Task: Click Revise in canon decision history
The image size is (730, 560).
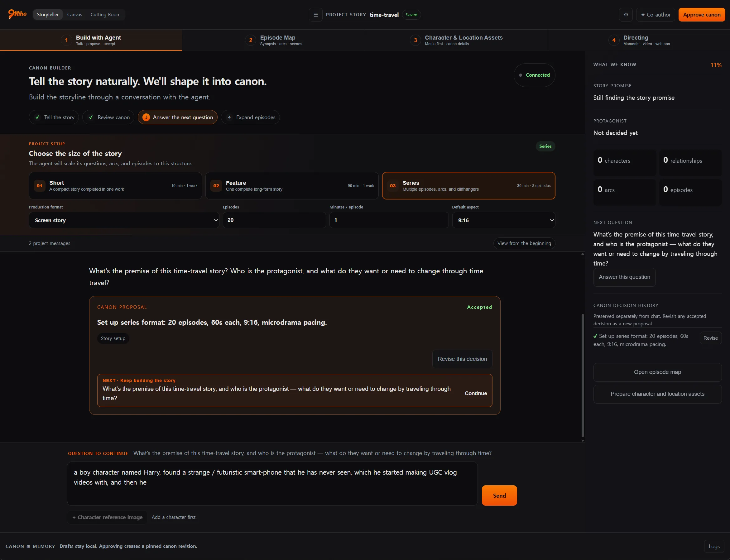Action: coord(711,338)
